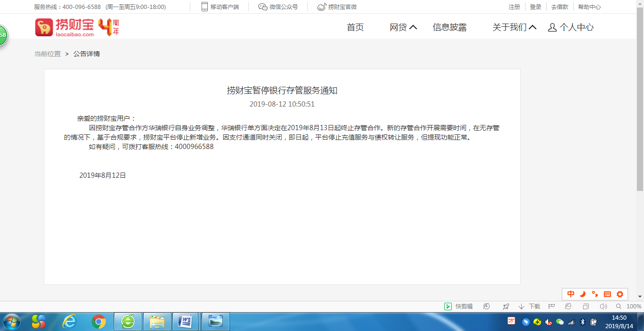Viewport: 644px width, 331px height.
Task: Open the 帮助中心 help center
Action: (589, 7)
